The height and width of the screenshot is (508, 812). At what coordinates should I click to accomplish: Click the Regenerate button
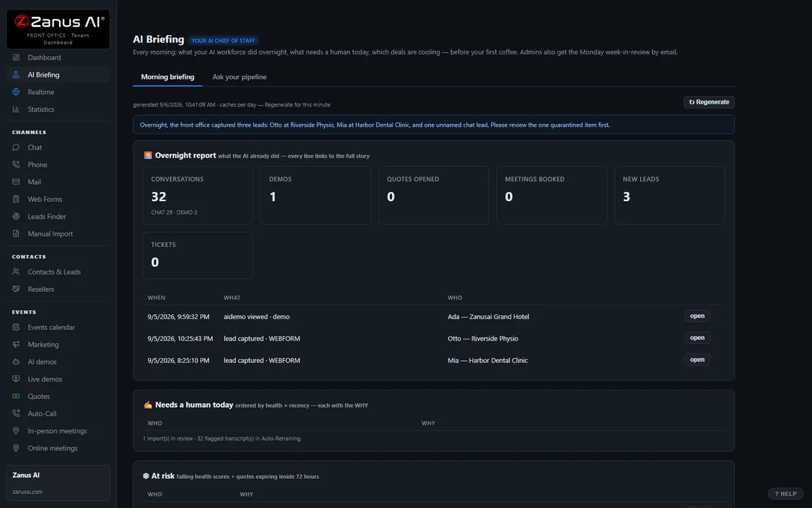(709, 102)
